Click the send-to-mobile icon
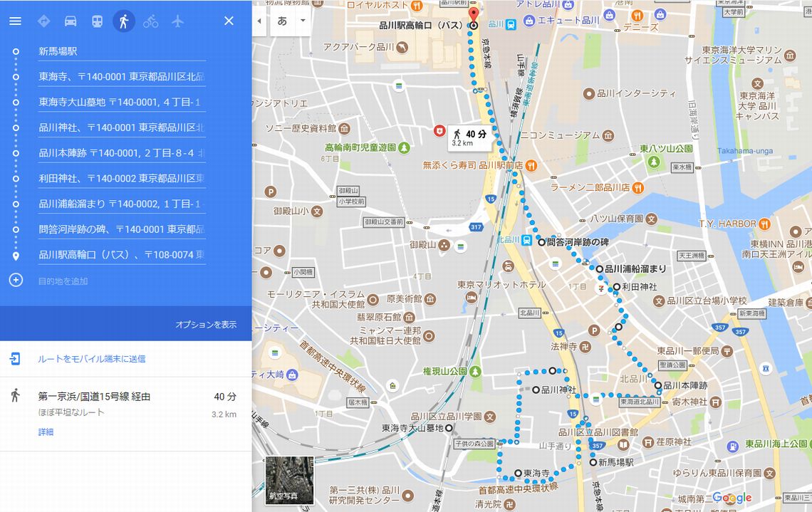 pyautogui.click(x=15, y=358)
